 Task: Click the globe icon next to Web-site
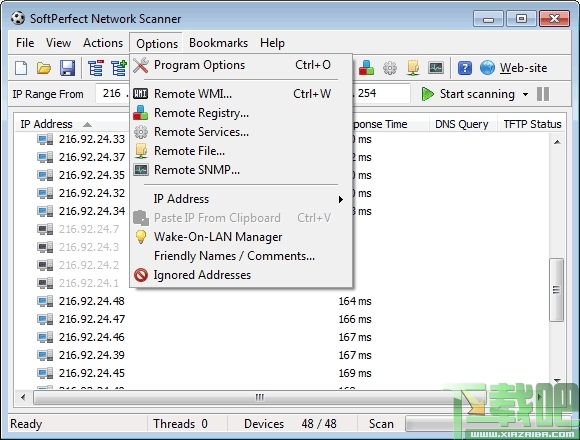487,68
